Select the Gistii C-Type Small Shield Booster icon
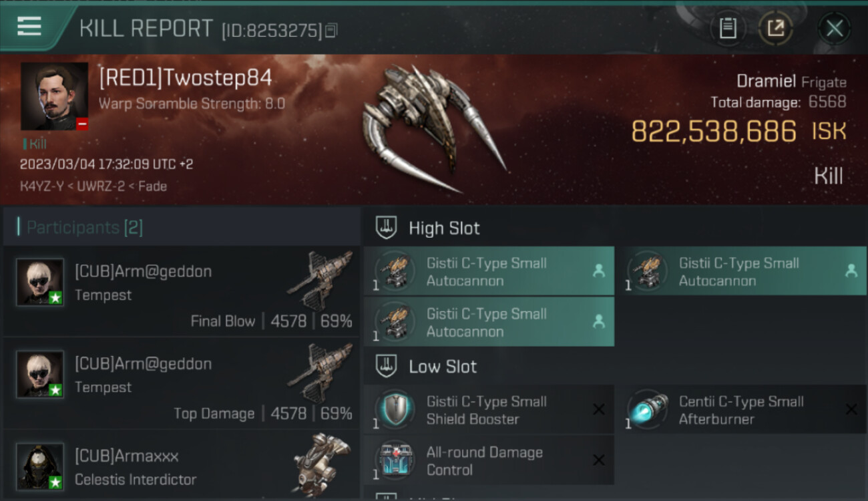Viewport: 868px width, 501px height. coord(395,409)
